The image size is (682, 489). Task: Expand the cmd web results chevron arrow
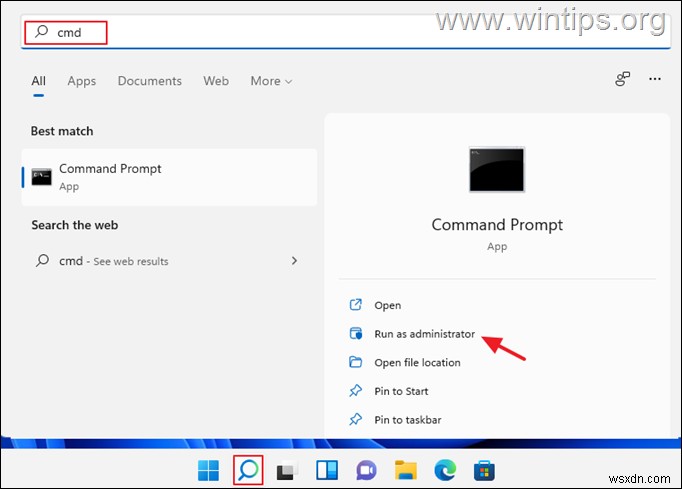294,261
